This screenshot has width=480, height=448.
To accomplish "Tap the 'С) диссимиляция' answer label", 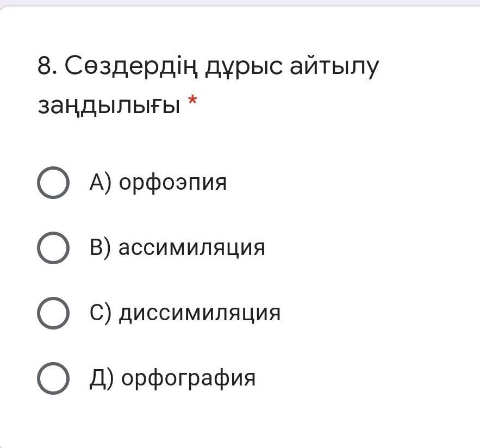I will tap(185, 313).
